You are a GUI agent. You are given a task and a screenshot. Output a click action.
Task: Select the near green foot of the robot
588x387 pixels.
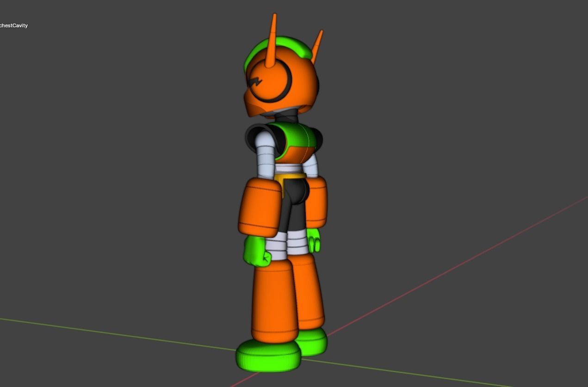point(268,355)
